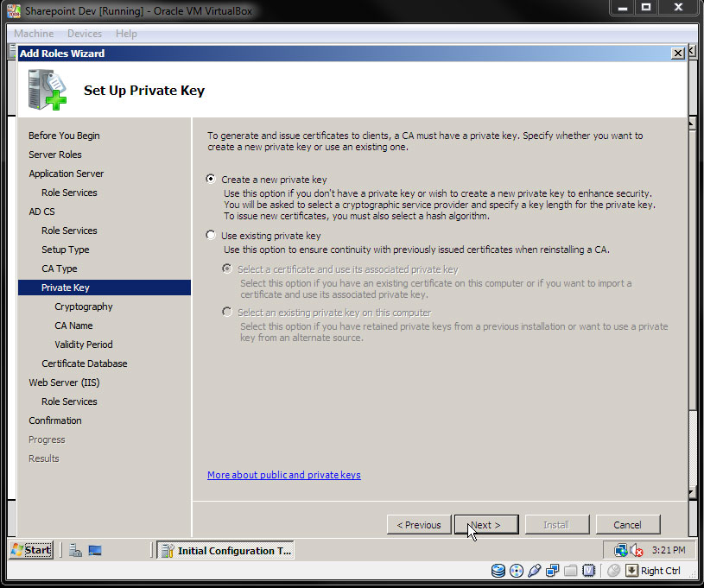Click the VirtualBox hard disk activity icon

point(498,571)
